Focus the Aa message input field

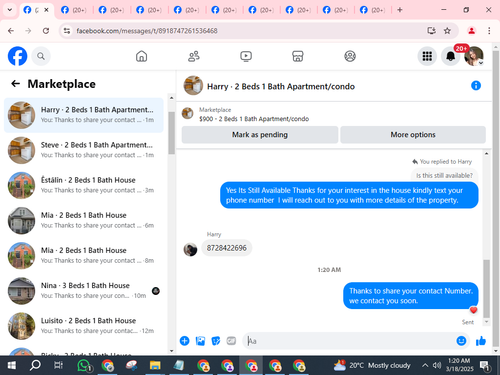[350, 341]
